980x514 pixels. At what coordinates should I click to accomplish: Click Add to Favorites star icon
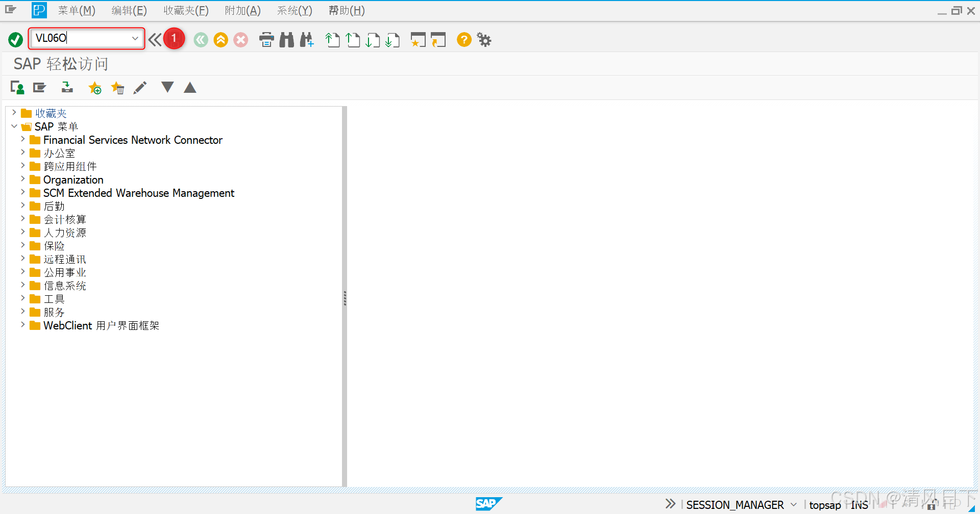click(x=95, y=88)
